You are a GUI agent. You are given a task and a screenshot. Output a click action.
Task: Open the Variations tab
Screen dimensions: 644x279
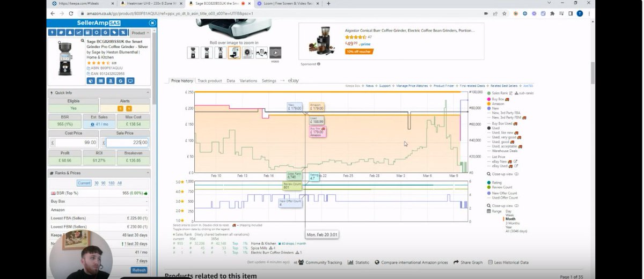pyautogui.click(x=248, y=80)
